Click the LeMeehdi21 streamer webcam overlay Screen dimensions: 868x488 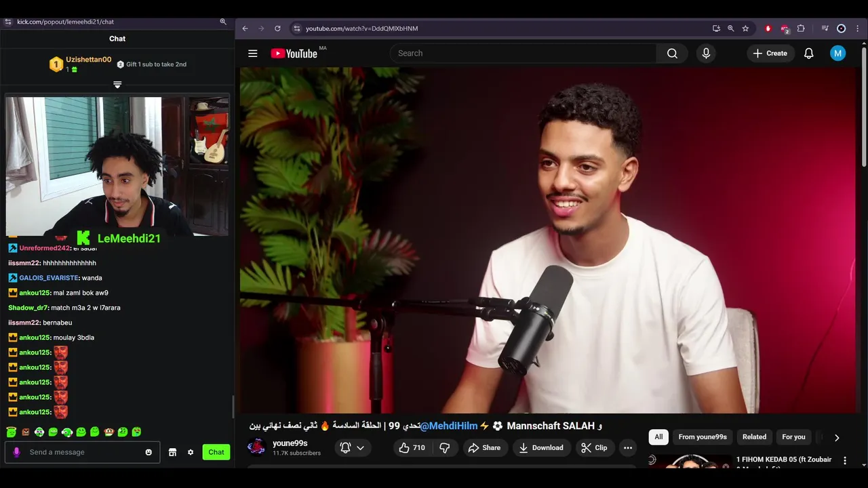117,166
